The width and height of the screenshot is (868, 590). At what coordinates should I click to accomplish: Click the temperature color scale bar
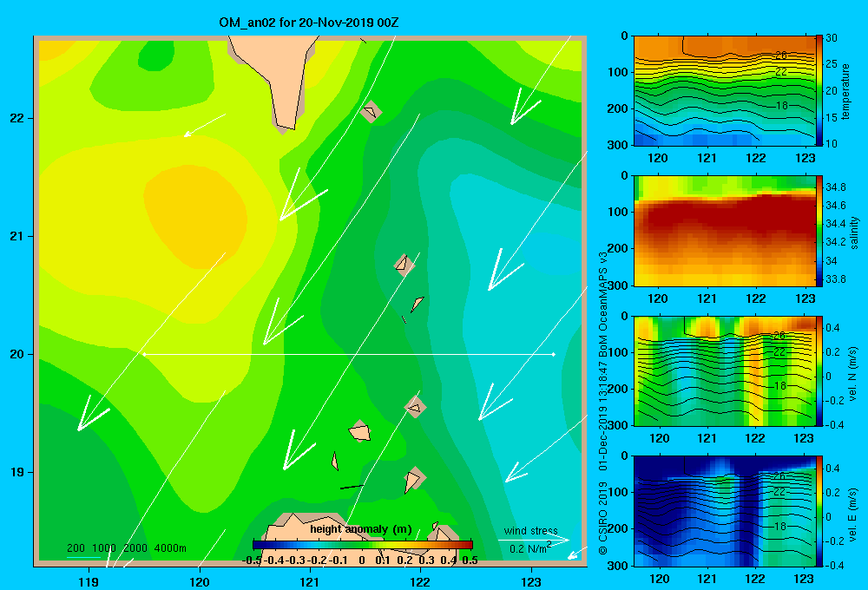pyautogui.click(x=819, y=91)
